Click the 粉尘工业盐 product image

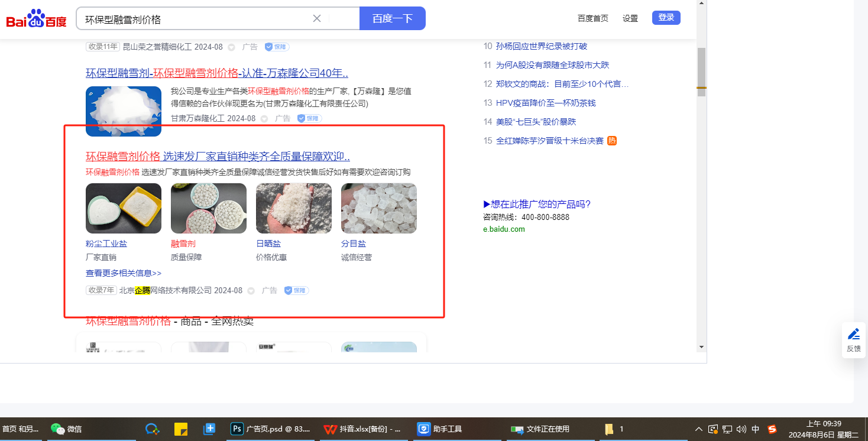[124, 208]
